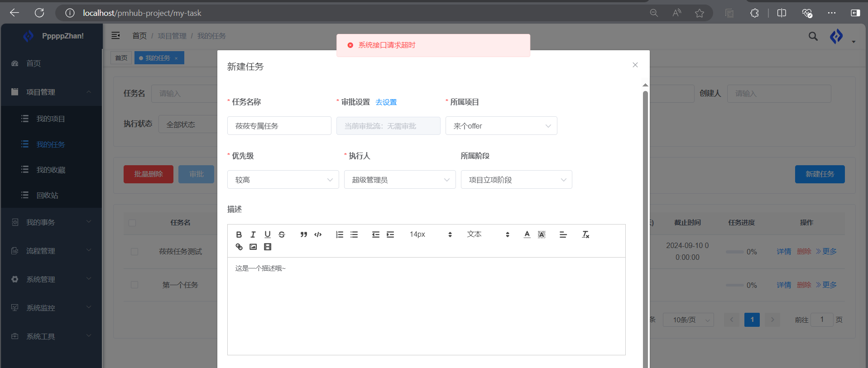Apply ordered list in editor
This screenshot has height=368, width=868.
[x=340, y=234]
